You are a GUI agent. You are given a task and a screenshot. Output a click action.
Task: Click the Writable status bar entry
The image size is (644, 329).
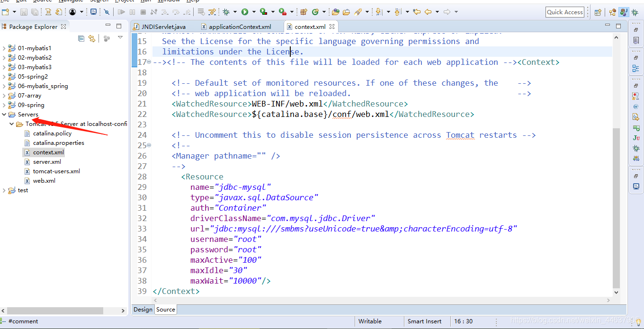tap(370, 321)
